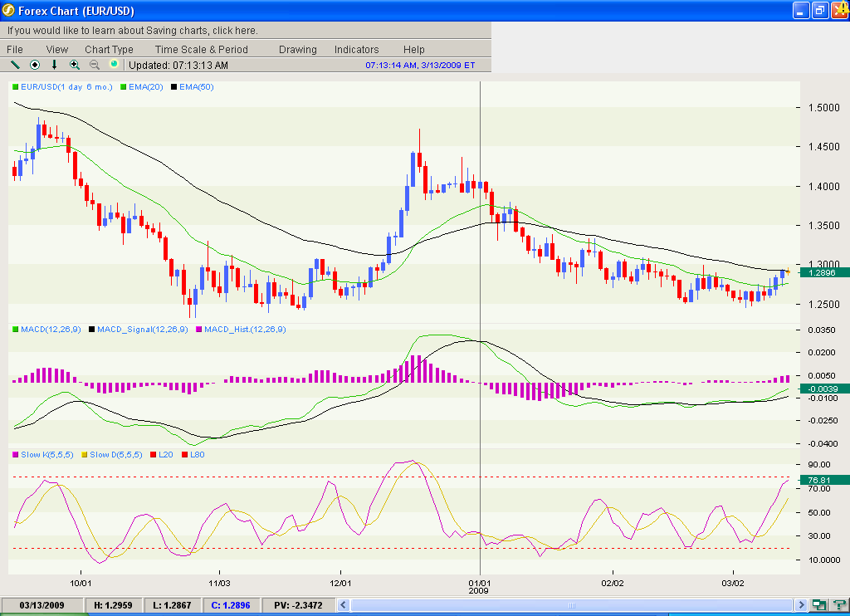Viewport: 850px width, 616px height.
Task: Click the L20 legend label
Action: (166, 454)
